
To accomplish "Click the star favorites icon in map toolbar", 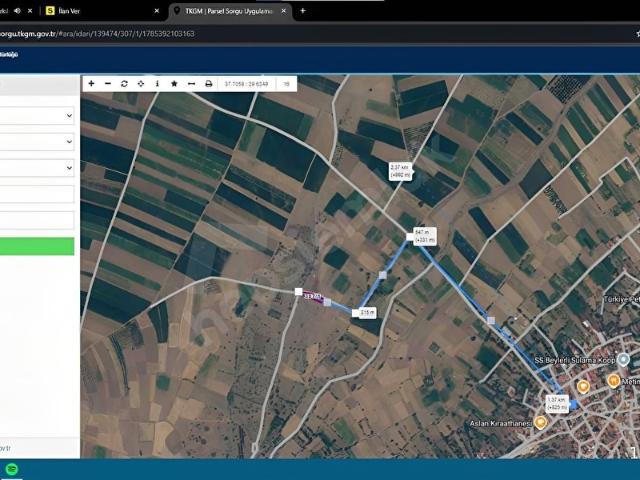I will coord(174,84).
